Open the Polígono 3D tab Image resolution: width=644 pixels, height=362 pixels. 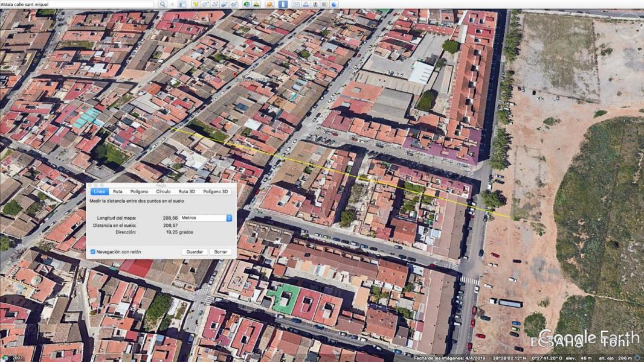tap(216, 191)
